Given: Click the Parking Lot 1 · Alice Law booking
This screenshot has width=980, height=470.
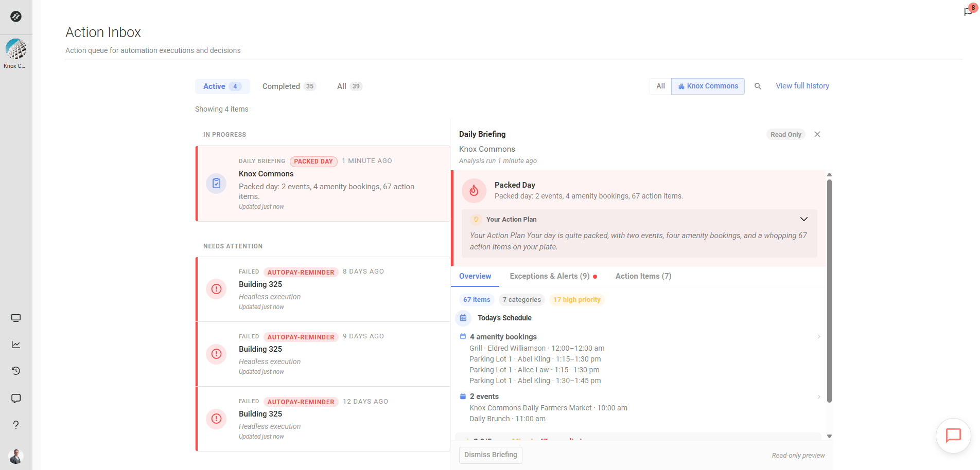Looking at the screenshot, I should 534,370.
